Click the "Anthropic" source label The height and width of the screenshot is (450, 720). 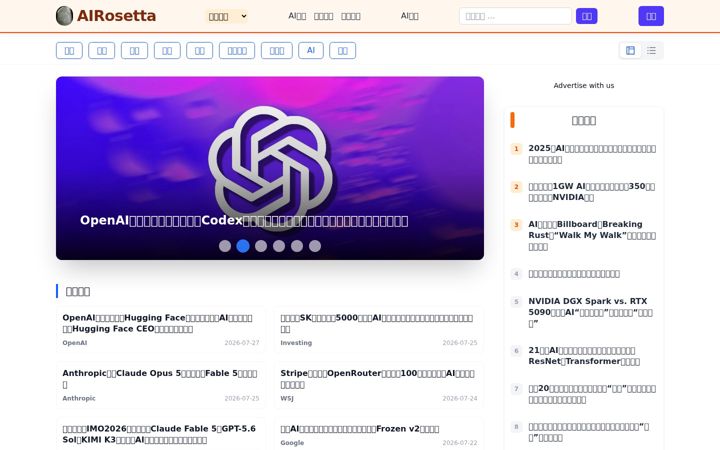coord(79,399)
